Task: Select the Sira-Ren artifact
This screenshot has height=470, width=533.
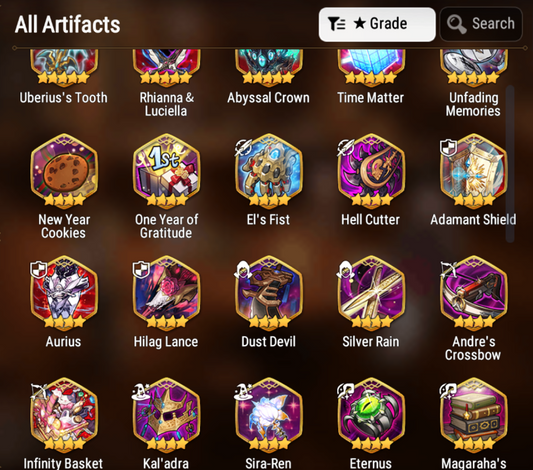Action: 269,415
